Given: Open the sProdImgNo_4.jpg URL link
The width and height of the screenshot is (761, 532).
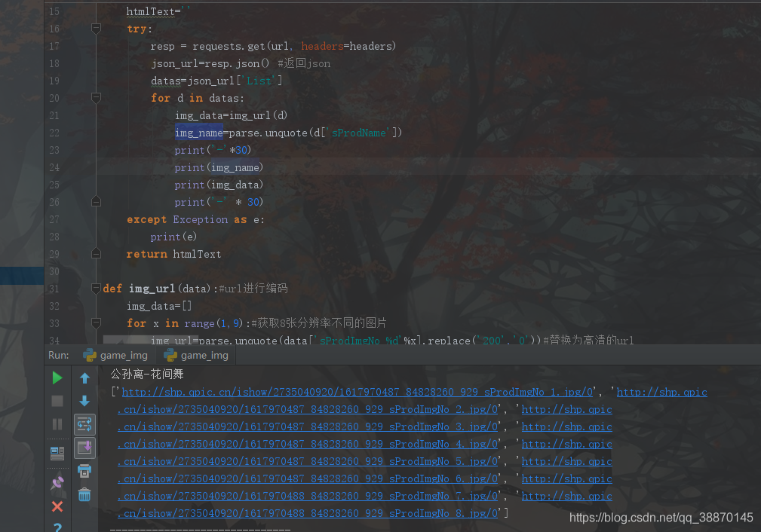Looking at the screenshot, I should 308,445.
